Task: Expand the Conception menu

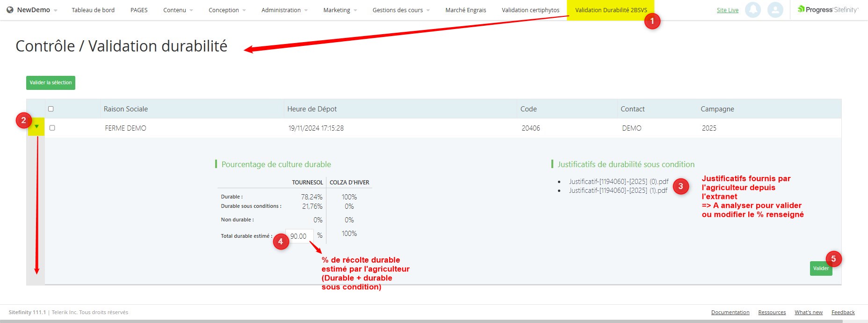Action: click(227, 10)
